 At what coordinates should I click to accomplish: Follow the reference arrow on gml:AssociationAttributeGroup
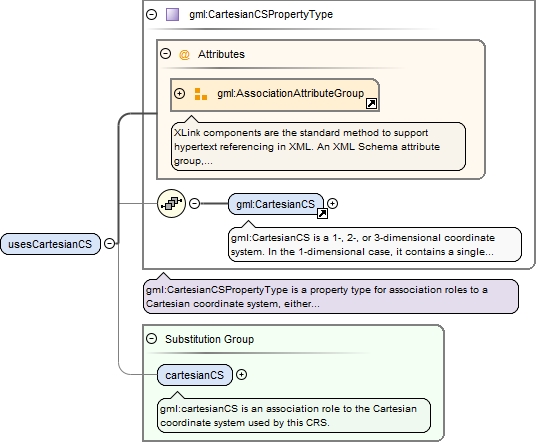(x=371, y=103)
